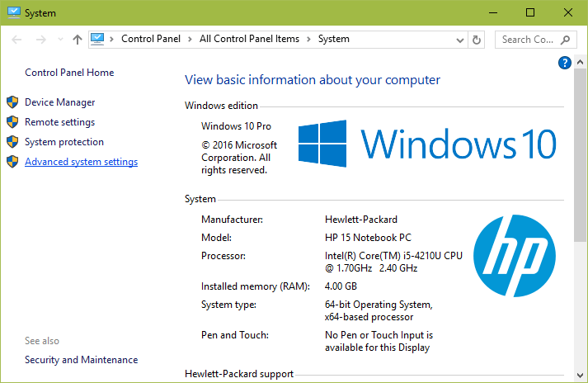Click '64-bit Operating System' value

[x=379, y=305]
